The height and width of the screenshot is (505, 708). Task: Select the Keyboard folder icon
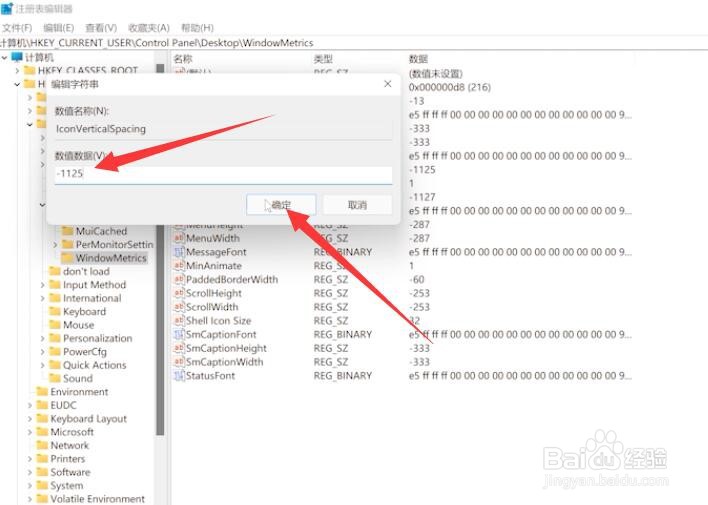pos(55,311)
